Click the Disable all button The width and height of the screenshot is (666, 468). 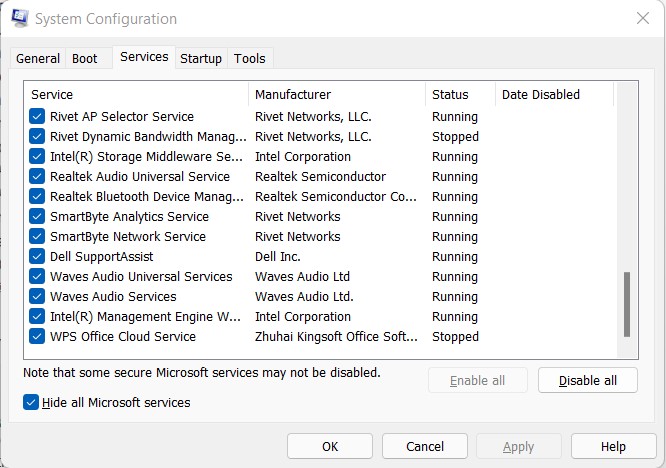coord(587,381)
